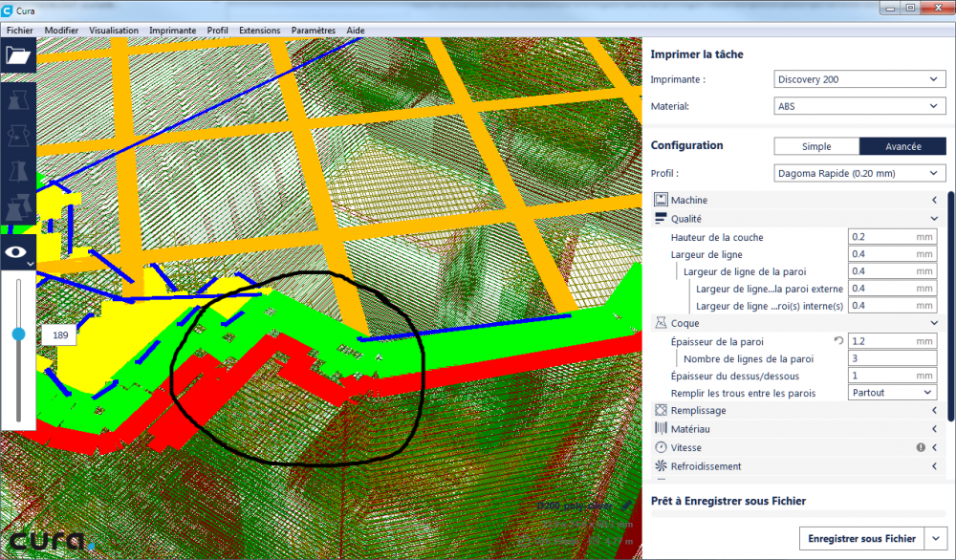Open the Aide menu
The image size is (956, 560).
[x=356, y=30]
